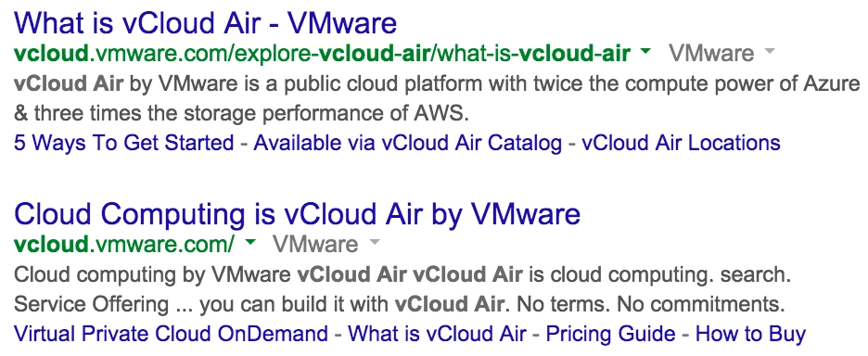Visit the 'vCloud Air Locations' sitelink
This screenshot has height=356, width=868.
(x=681, y=143)
